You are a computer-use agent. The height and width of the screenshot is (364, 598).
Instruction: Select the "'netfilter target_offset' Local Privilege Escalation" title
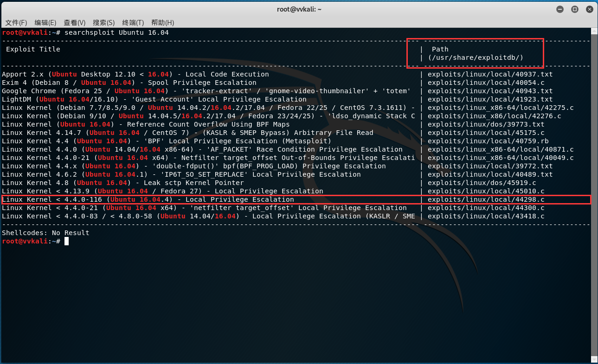pos(204,208)
